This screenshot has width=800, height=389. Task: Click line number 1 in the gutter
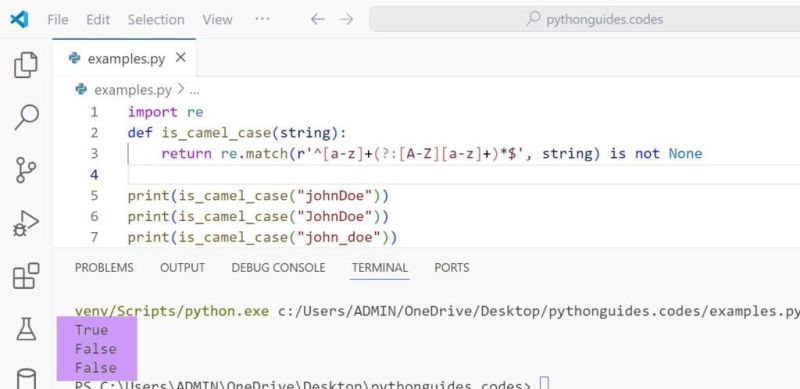[x=94, y=112]
